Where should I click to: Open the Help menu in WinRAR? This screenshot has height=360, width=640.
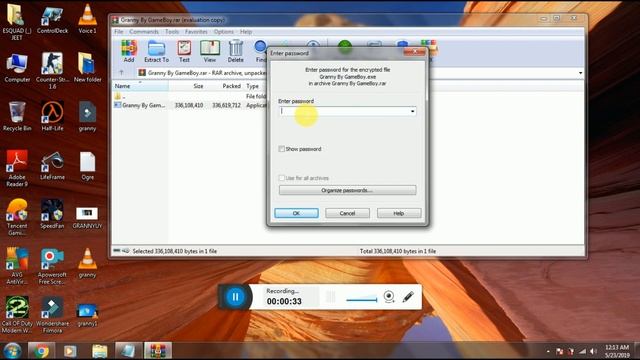tap(246, 32)
